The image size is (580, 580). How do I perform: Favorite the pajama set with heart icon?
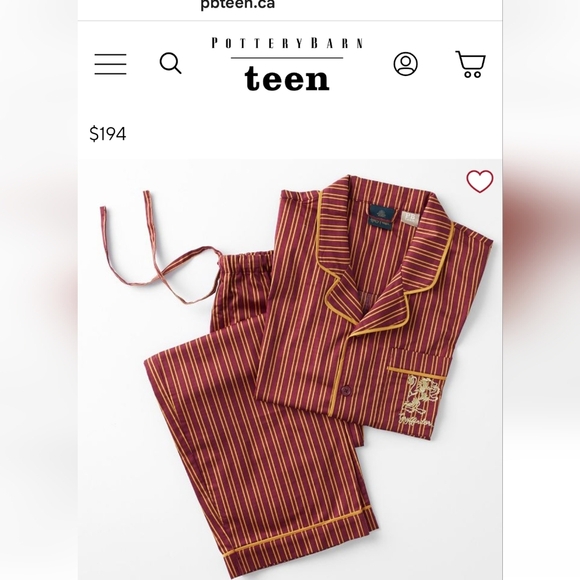(480, 181)
